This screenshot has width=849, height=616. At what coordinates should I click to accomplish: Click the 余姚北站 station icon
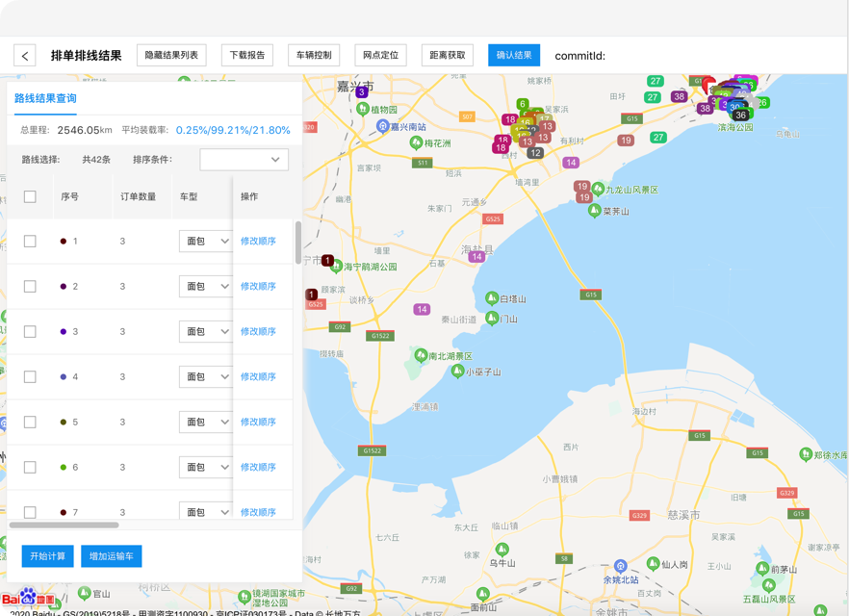click(x=621, y=566)
